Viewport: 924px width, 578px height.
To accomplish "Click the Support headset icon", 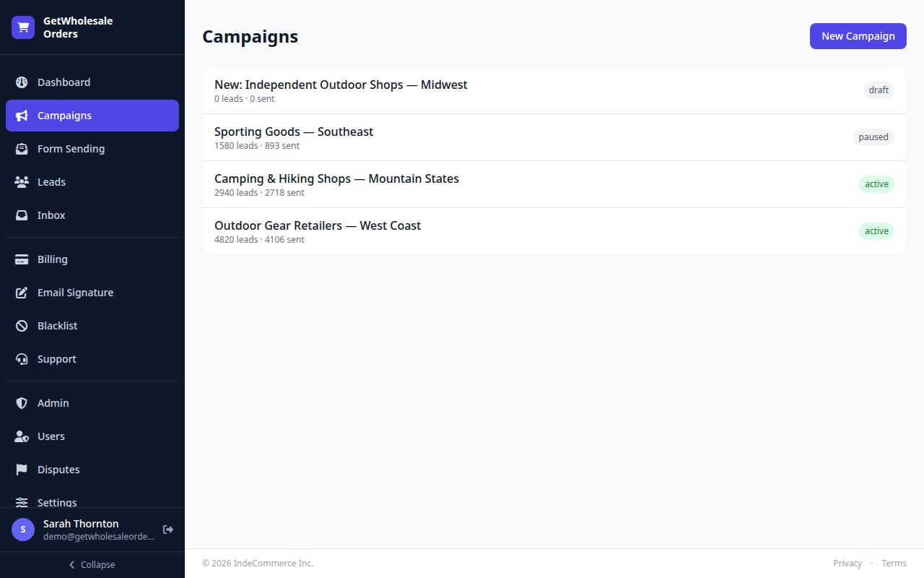I will pos(22,359).
